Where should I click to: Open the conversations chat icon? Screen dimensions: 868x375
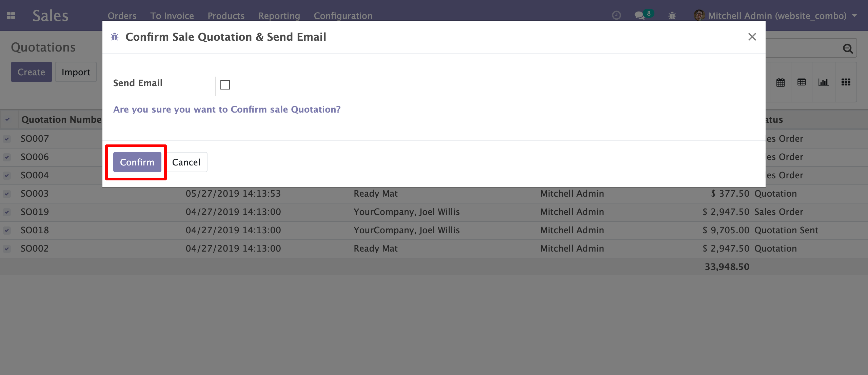tap(639, 16)
